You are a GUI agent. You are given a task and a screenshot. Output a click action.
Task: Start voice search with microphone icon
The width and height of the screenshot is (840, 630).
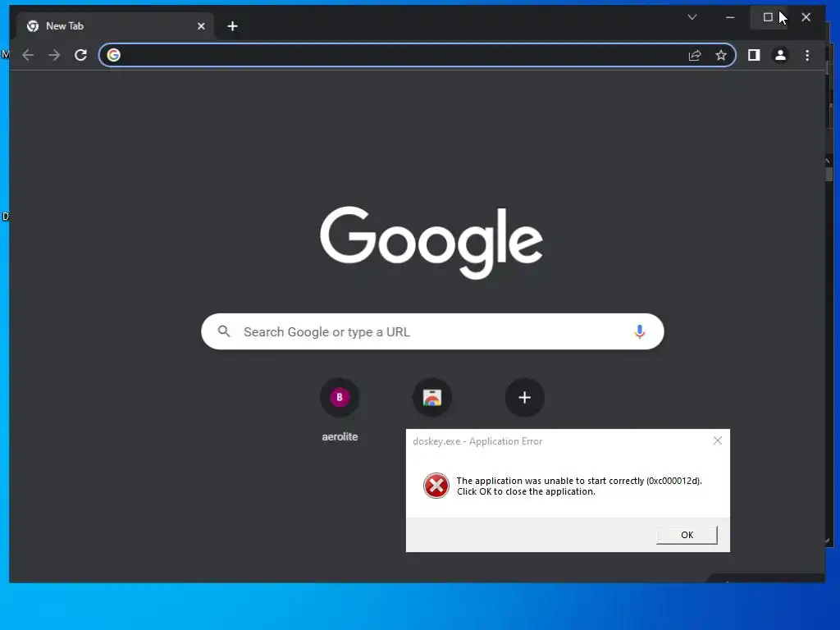point(639,331)
